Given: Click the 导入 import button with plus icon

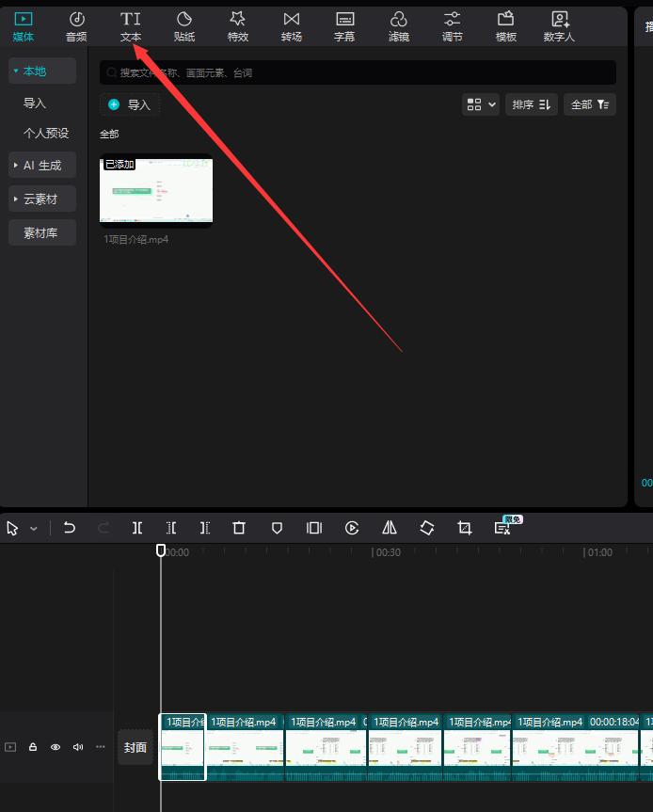Looking at the screenshot, I should pos(130,104).
